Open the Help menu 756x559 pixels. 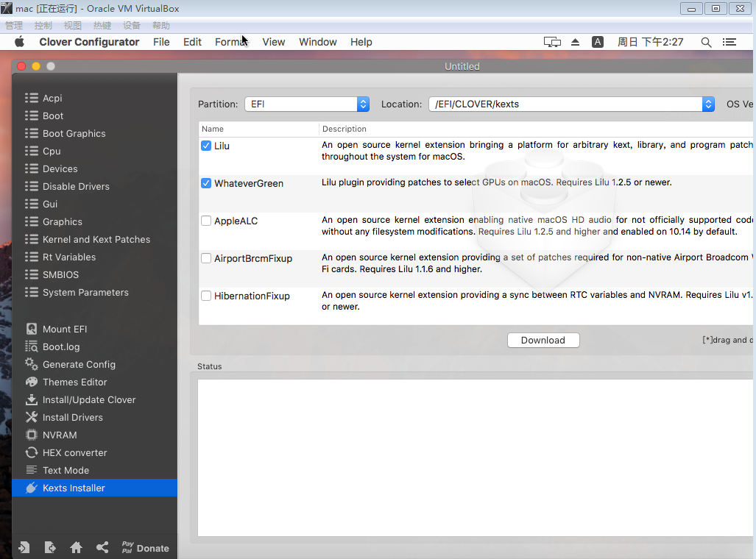[x=361, y=42]
